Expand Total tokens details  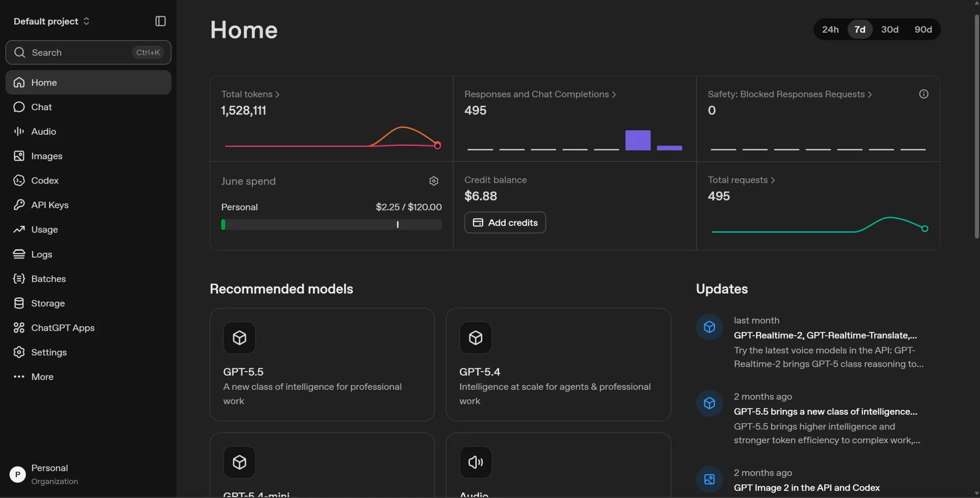[250, 94]
